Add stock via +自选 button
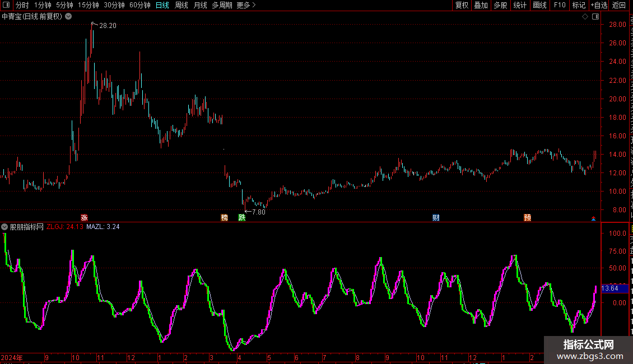 tap(599, 5)
